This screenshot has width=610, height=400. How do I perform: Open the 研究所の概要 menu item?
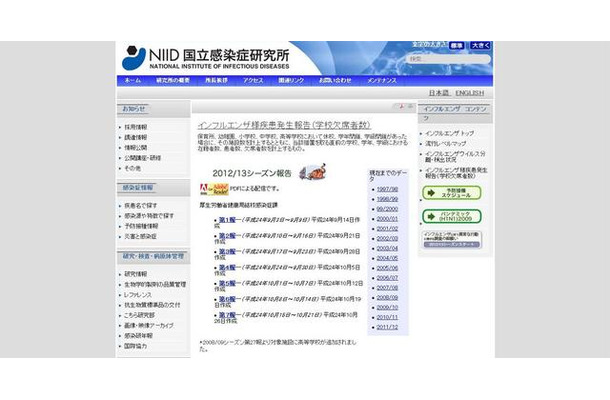click(x=173, y=80)
